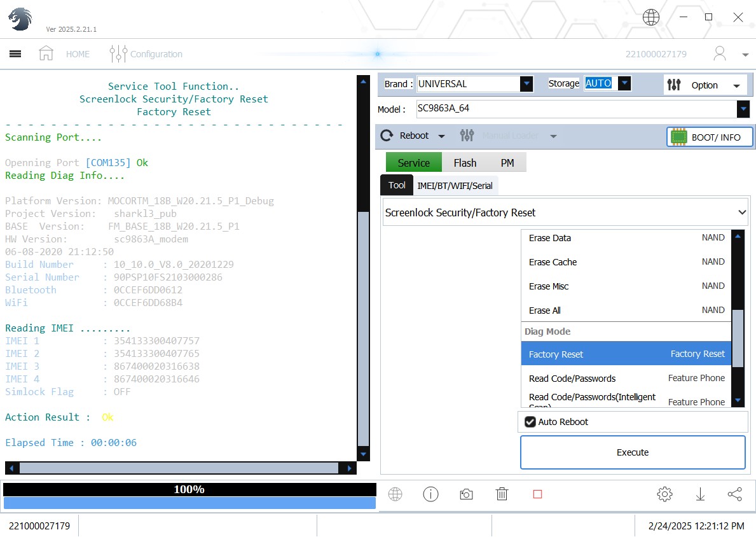Click the share icon
The height and width of the screenshot is (537, 756).
pos(734,494)
